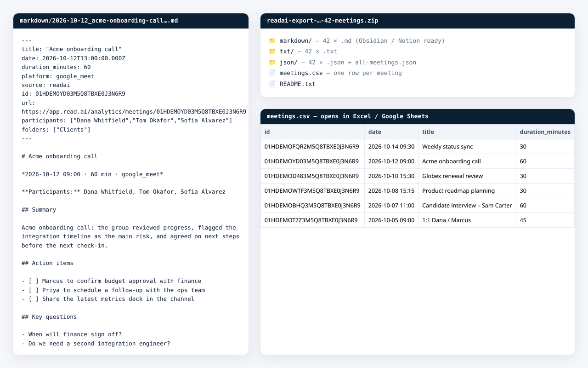This screenshot has height=368, width=588.
Task: Click the ## Summary heading
Action: tap(39, 210)
